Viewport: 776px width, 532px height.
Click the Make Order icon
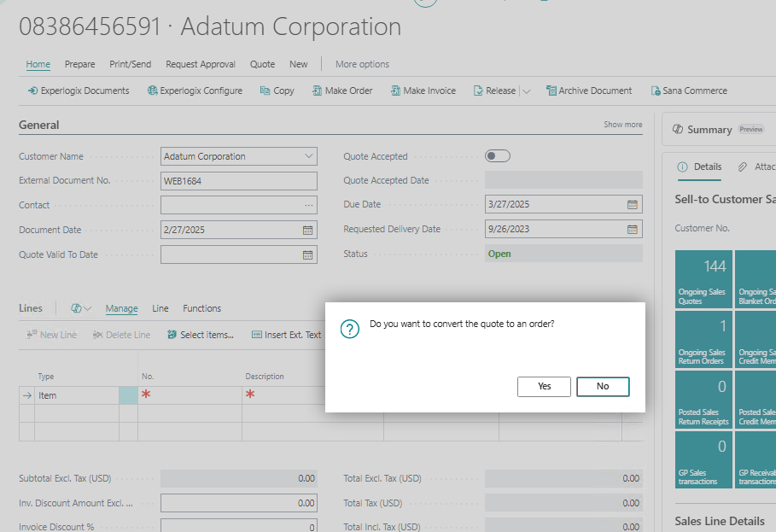[x=317, y=91]
